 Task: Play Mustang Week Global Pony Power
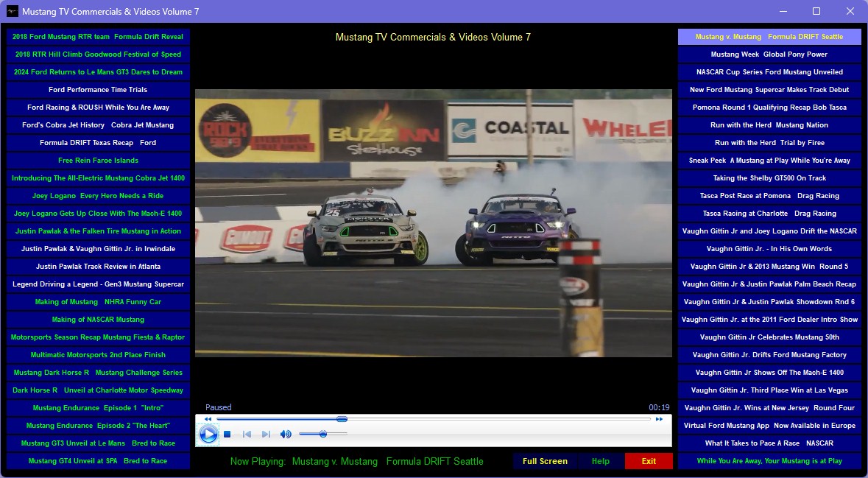point(769,55)
